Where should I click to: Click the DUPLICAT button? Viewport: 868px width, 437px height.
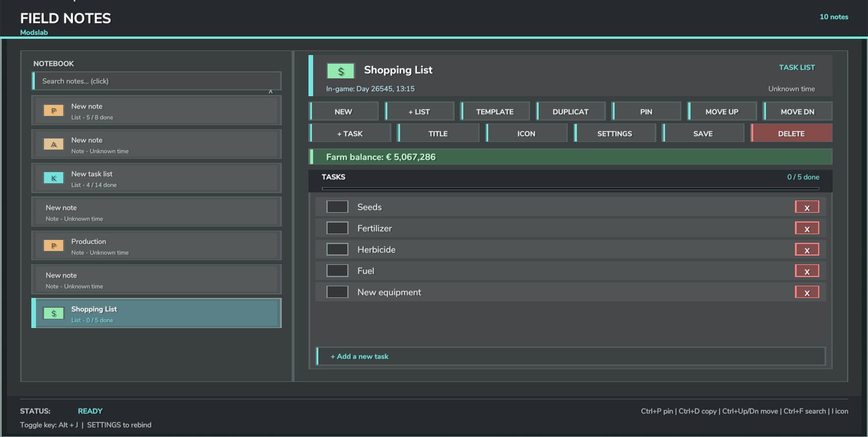(x=571, y=111)
